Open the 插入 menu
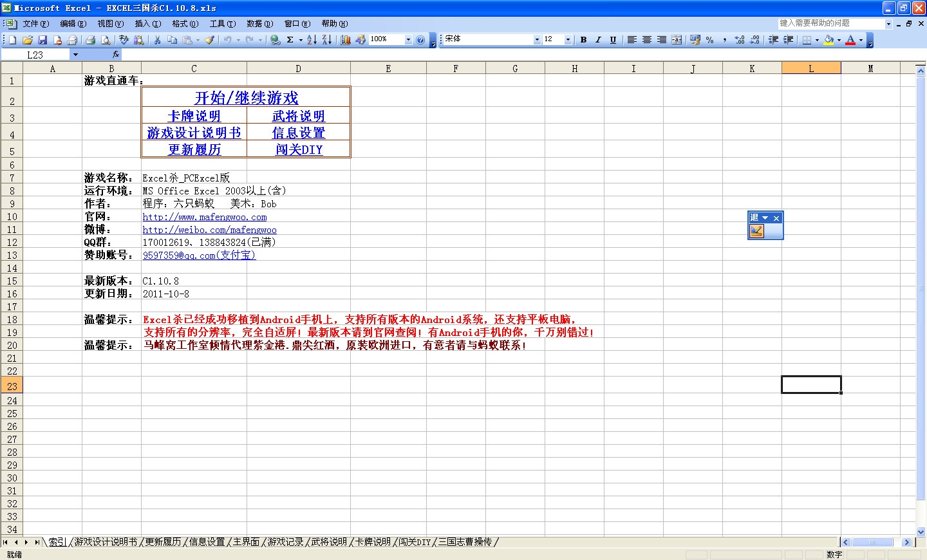Screen dimensions: 927x560 click(147, 24)
